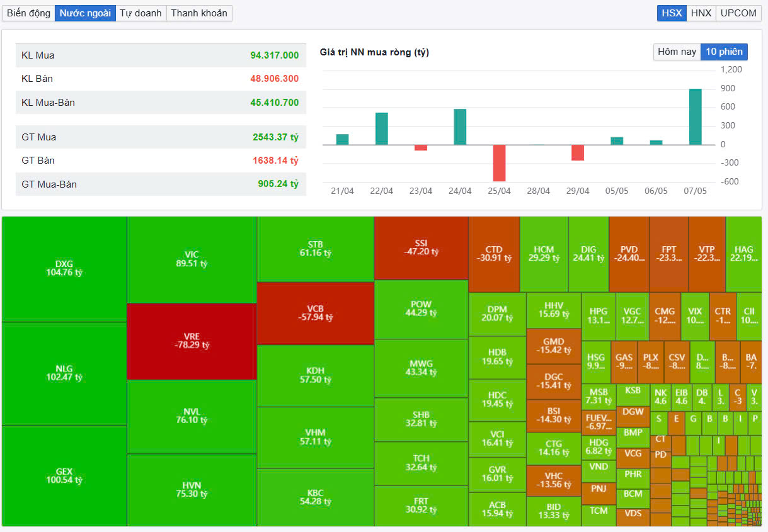The height and width of the screenshot is (532, 768).
Task: Select the MWG 43.34 tỷ tile
Action: pos(421,368)
